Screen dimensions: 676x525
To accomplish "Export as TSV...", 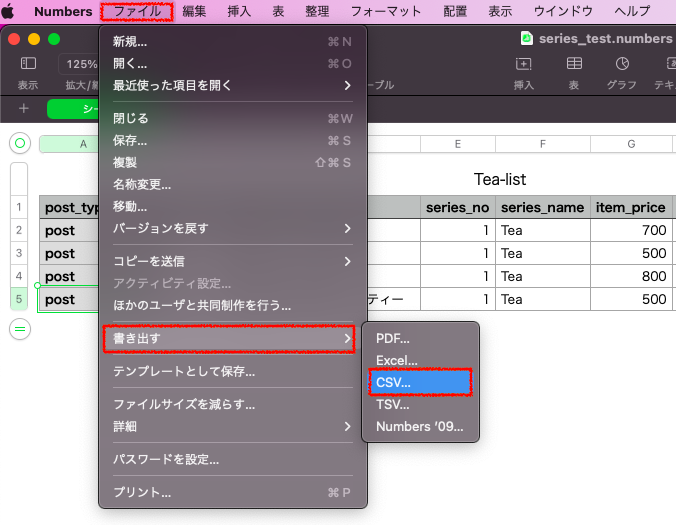I will point(420,404).
